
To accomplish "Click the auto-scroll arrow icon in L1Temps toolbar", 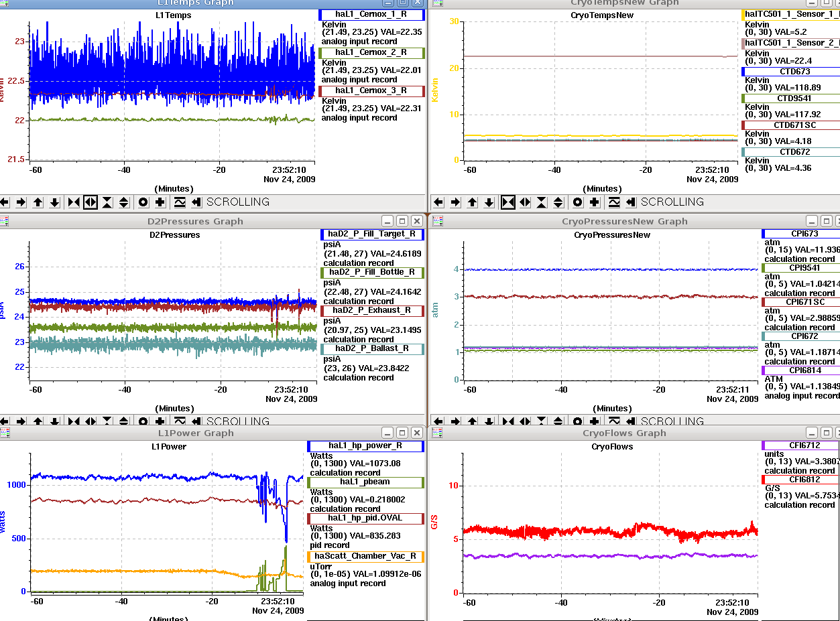I will point(196,202).
